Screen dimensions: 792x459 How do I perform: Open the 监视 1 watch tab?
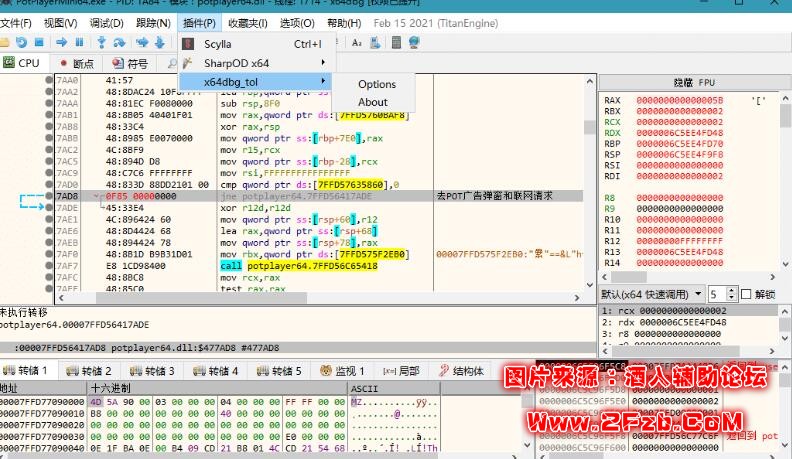[343, 370]
